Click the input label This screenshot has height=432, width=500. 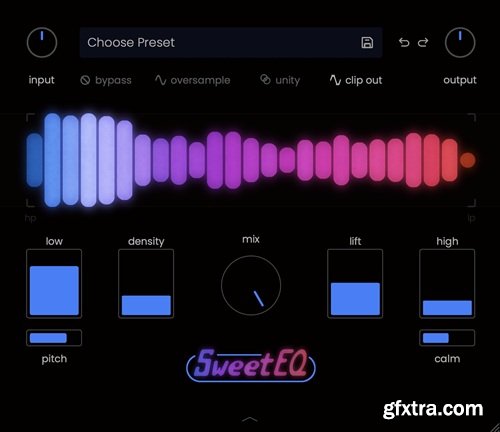[x=41, y=80]
